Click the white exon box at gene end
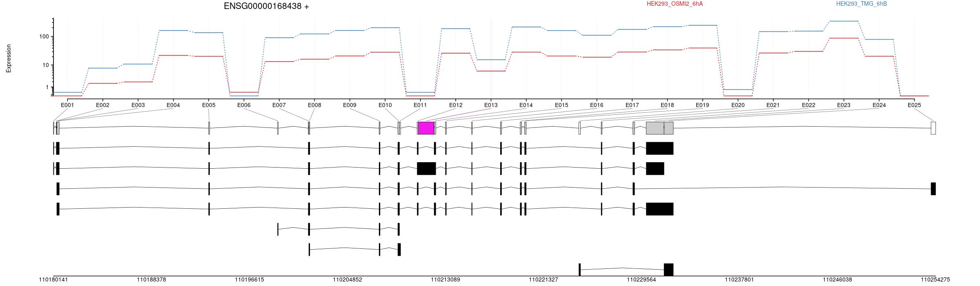Image resolution: width=980 pixels, height=286 pixels. (x=933, y=128)
